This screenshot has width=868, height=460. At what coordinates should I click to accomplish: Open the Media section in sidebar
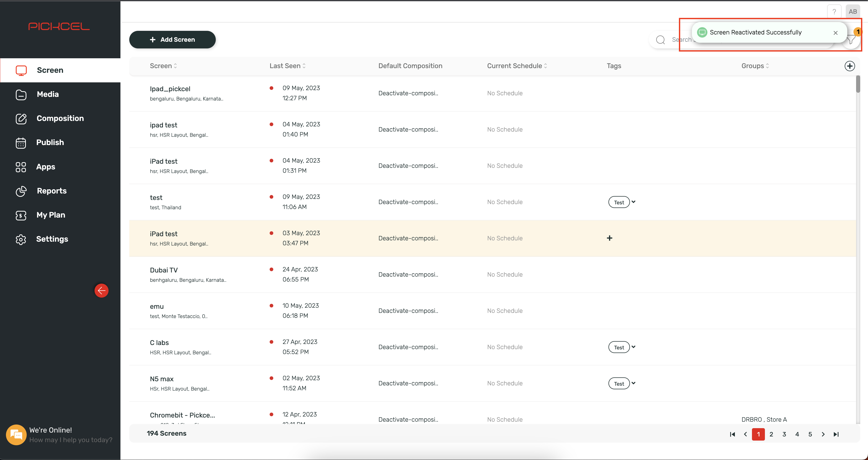[47, 94]
